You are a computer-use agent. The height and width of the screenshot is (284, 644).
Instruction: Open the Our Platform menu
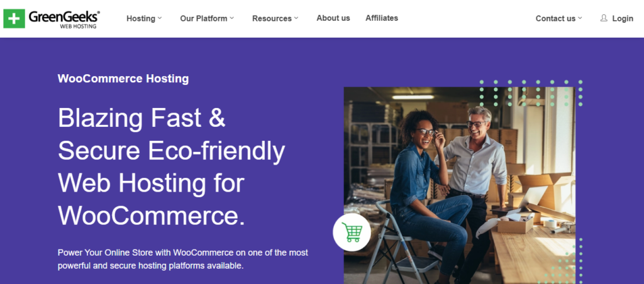pos(203,18)
